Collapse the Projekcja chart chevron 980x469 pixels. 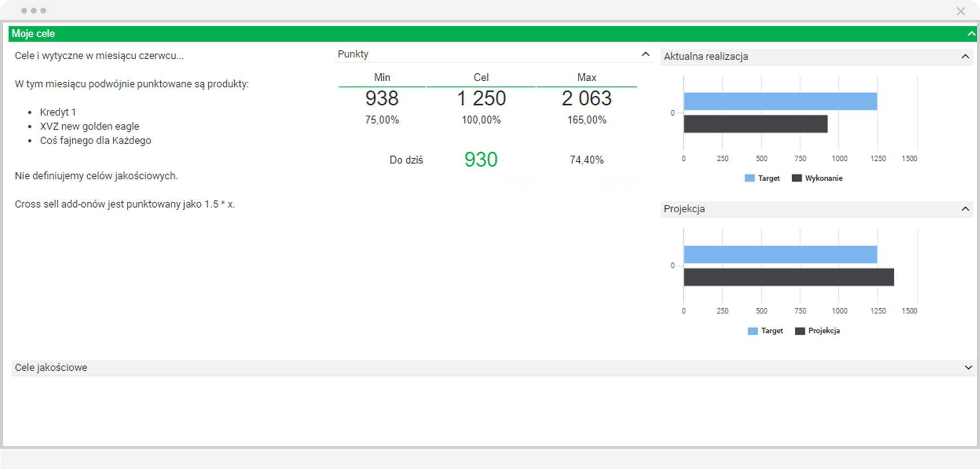pos(965,209)
